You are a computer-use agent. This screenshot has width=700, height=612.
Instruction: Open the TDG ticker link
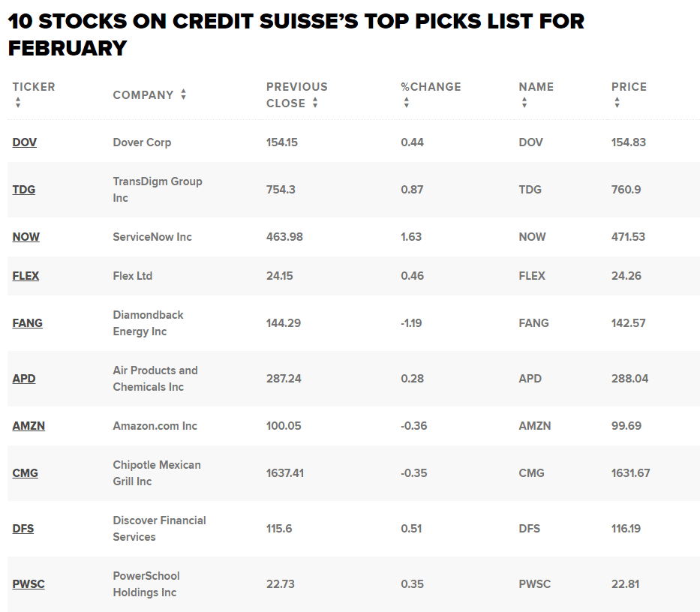pyautogui.click(x=24, y=189)
